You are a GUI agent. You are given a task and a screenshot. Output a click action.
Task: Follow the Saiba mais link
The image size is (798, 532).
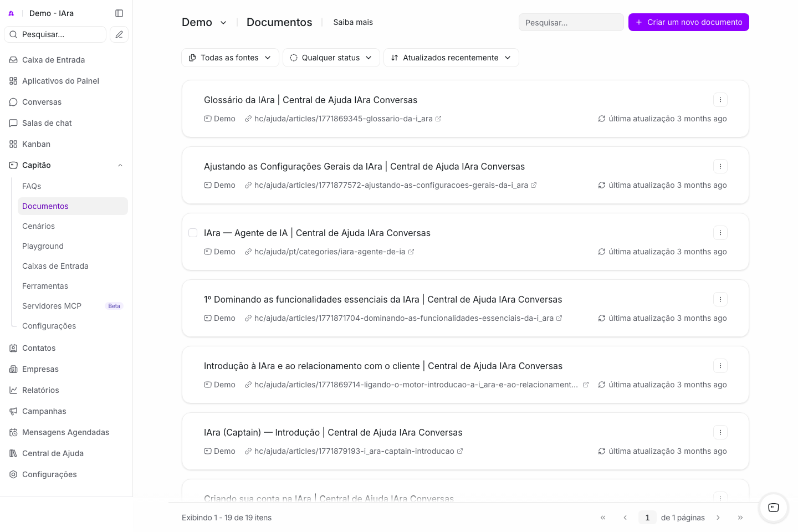click(x=353, y=22)
